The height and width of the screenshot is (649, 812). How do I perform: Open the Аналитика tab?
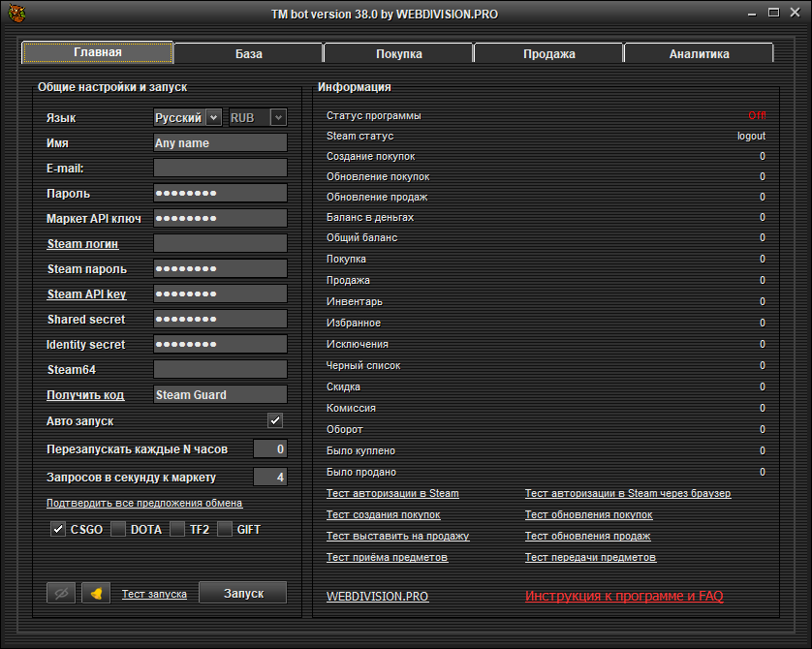point(699,53)
